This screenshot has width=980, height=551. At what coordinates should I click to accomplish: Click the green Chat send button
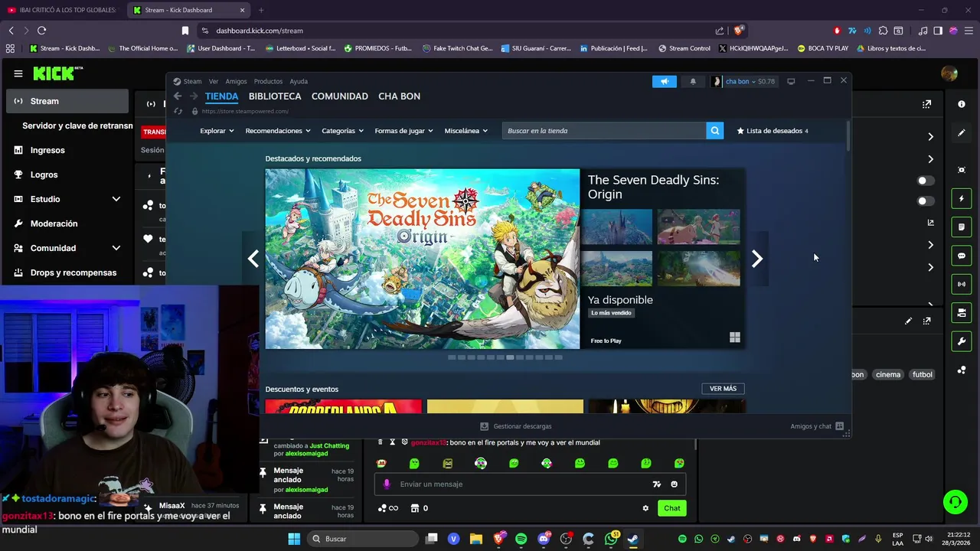671,508
